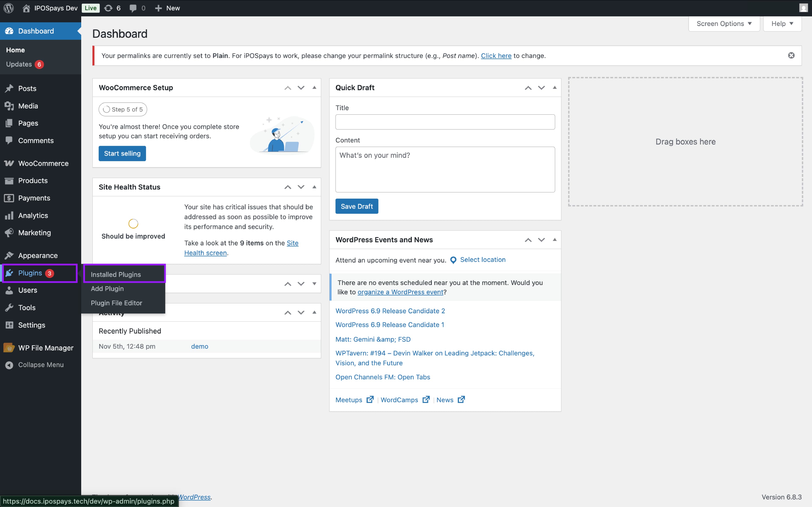Toggle the WooCommerce Setup panel collapse triangle
Screen dimensions: 812x507
click(314, 87)
